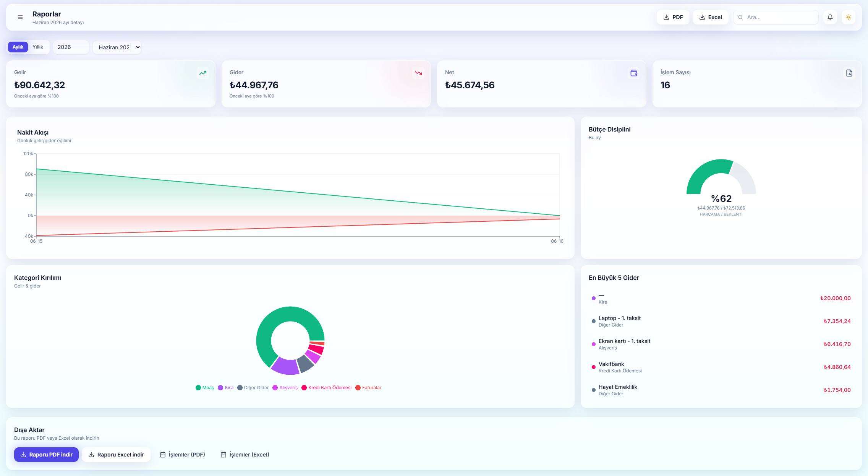Click the Gider total ₺44.967,76
The image size is (868, 476).
pos(254,85)
